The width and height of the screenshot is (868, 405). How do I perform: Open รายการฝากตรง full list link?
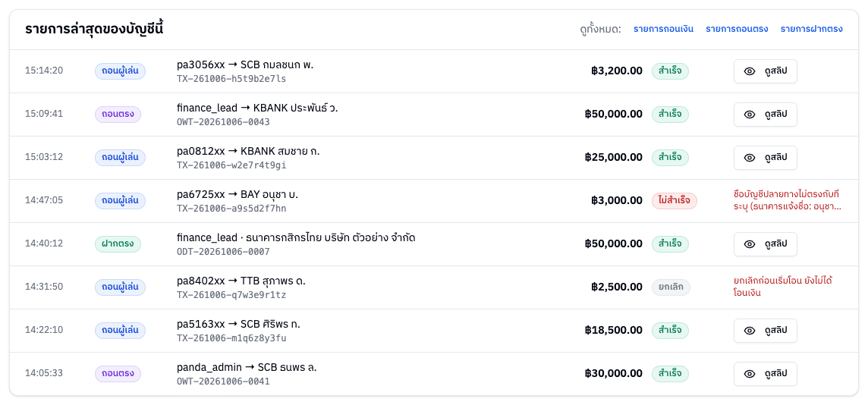click(812, 29)
